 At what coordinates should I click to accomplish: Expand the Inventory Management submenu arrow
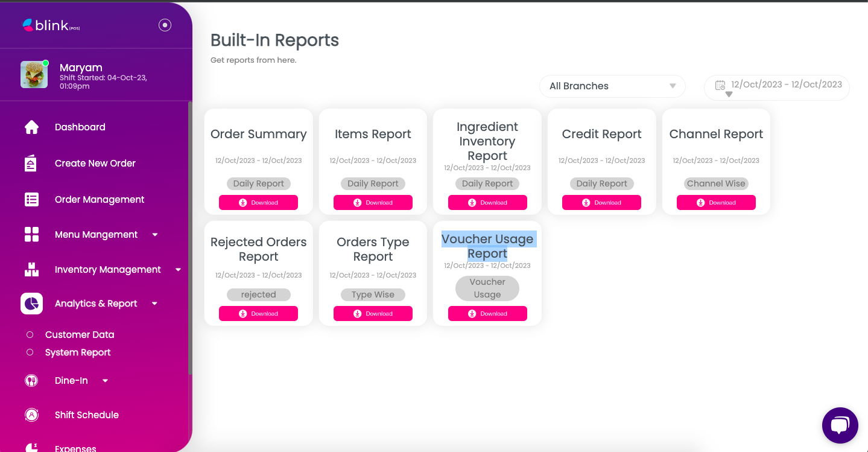[x=178, y=270]
